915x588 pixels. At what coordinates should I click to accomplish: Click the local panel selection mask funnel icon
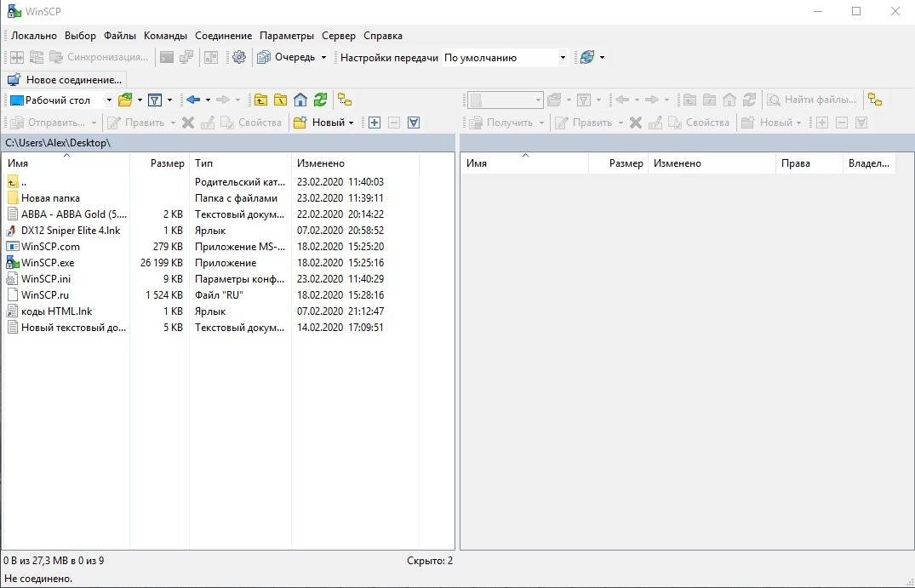click(x=414, y=123)
